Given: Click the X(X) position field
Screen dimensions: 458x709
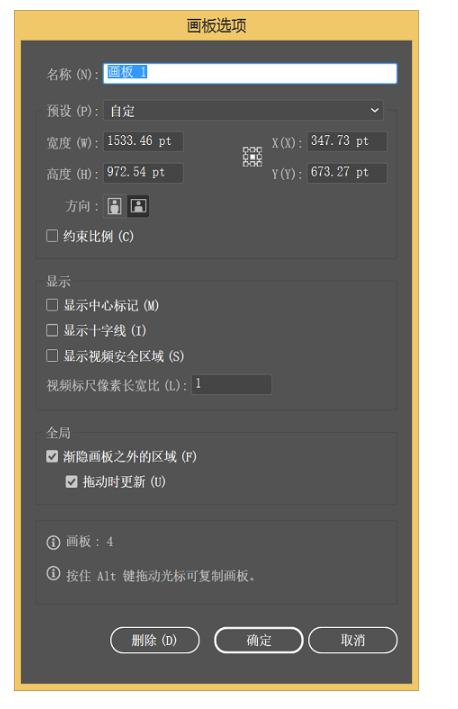Looking at the screenshot, I should (x=347, y=141).
